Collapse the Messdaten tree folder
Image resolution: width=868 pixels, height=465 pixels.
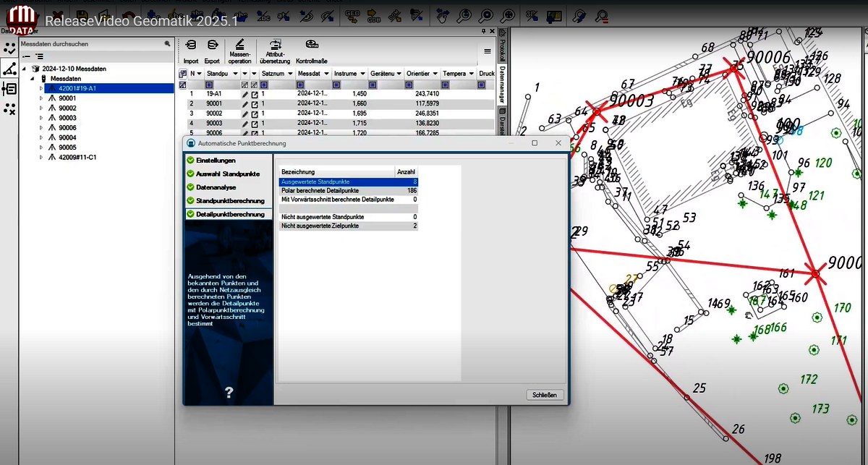[33, 78]
